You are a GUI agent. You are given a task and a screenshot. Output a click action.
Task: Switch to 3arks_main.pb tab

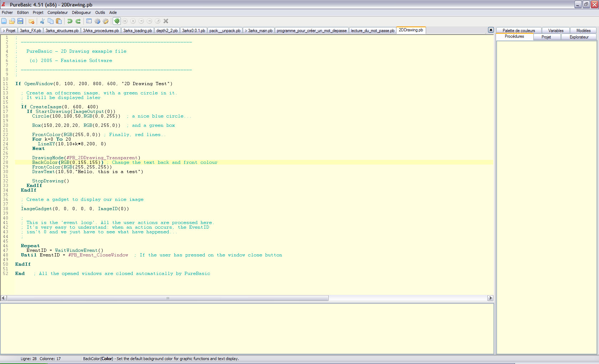[258, 31]
